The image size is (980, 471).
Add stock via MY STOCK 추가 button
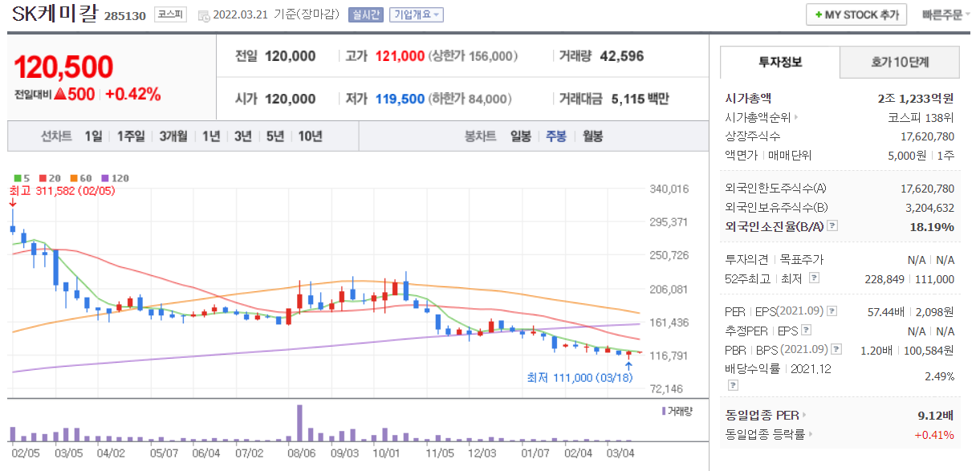[x=856, y=14]
